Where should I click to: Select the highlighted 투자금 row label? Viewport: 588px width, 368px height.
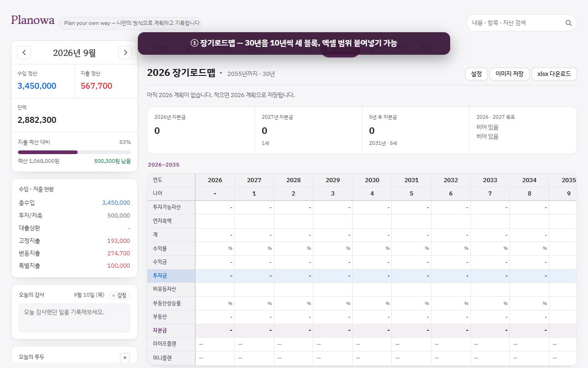click(x=171, y=276)
